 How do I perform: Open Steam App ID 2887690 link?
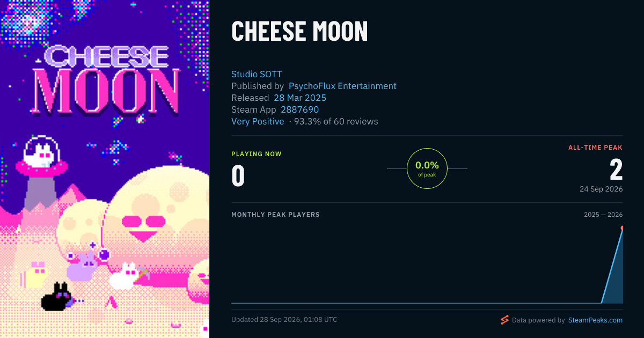coord(300,109)
